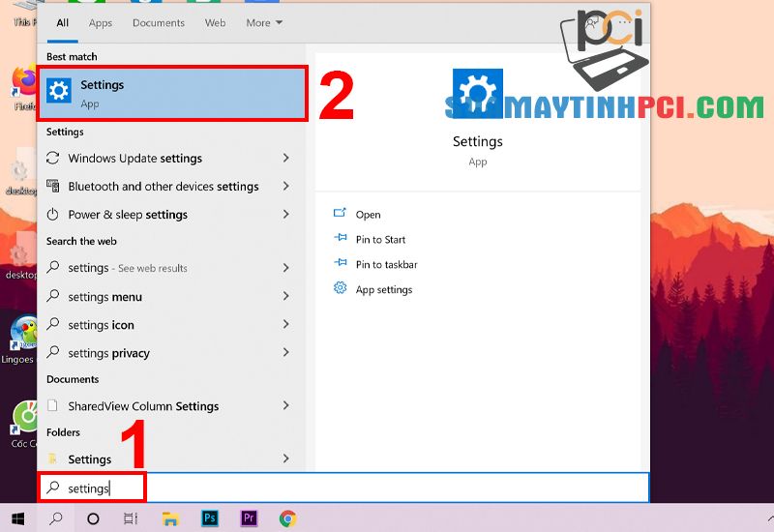This screenshot has height=532, width=774.
Task: Open the Settings app best match
Action: tap(172, 93)
